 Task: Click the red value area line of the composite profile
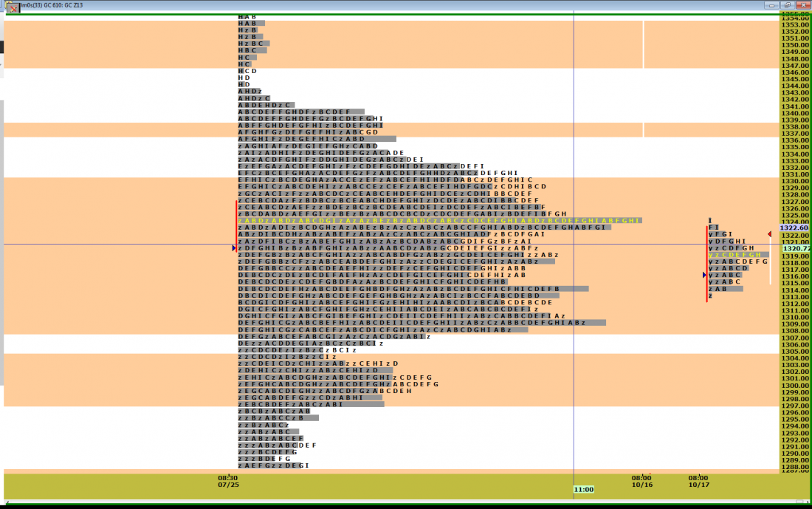pos(236,222)
